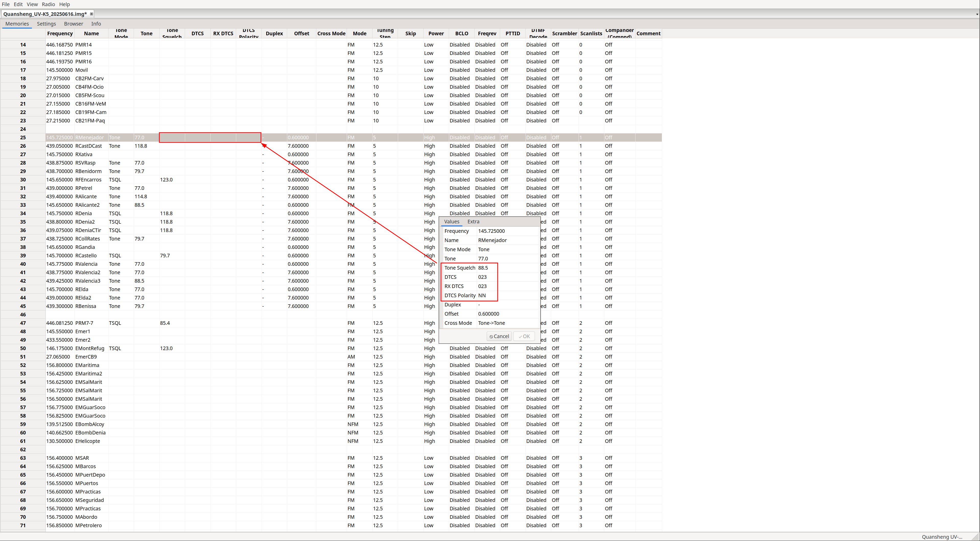The image size is (980, 541).
Task: Change the DTCS Polarity NN value
Action: click(x=482, y=295)
